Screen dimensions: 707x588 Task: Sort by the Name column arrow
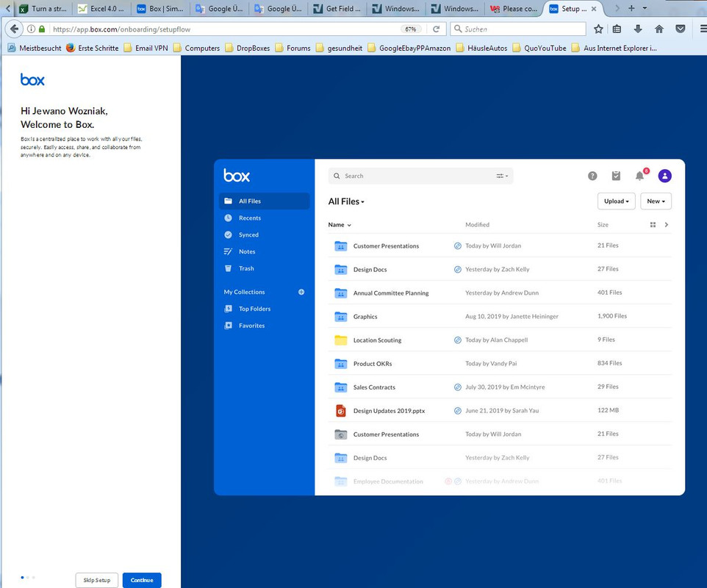[x=349, y=225]
